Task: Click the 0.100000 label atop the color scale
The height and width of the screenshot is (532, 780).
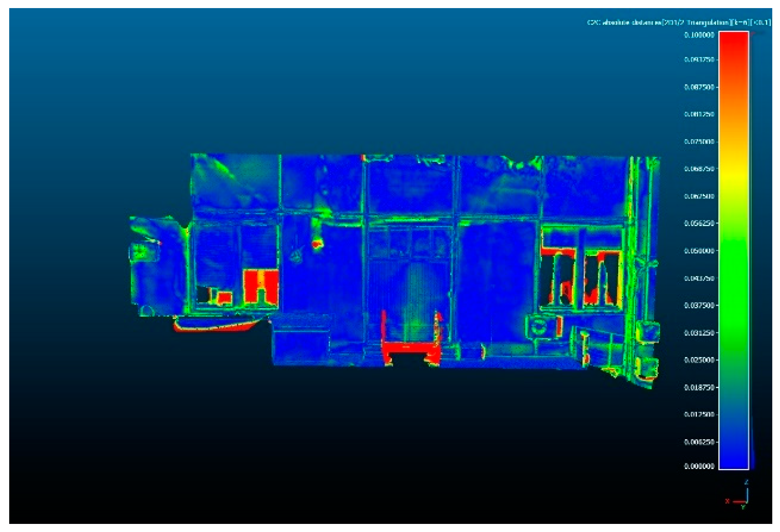Action: coord(699,35)
